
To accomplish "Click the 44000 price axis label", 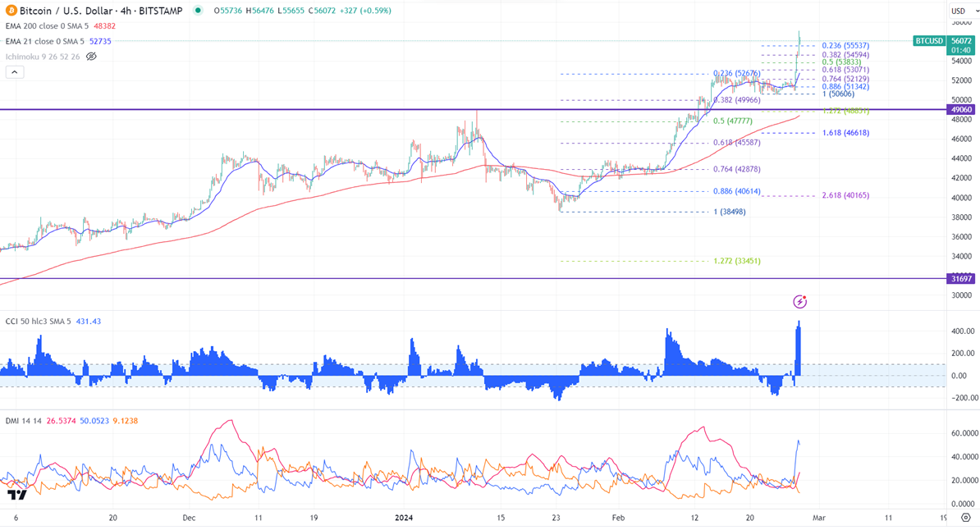I will tap(961, 158).
